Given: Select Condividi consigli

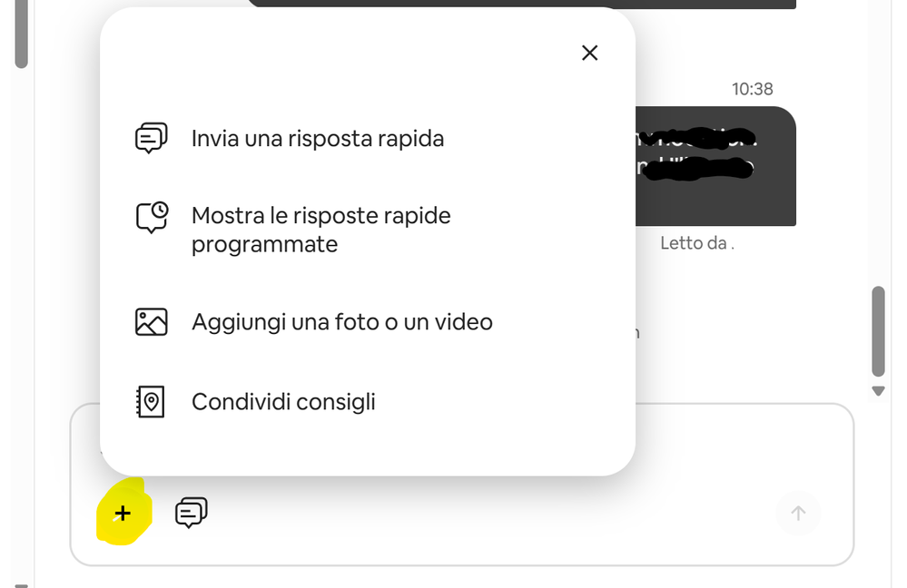Looking at the screenshot, I should [x=283, y=401].
